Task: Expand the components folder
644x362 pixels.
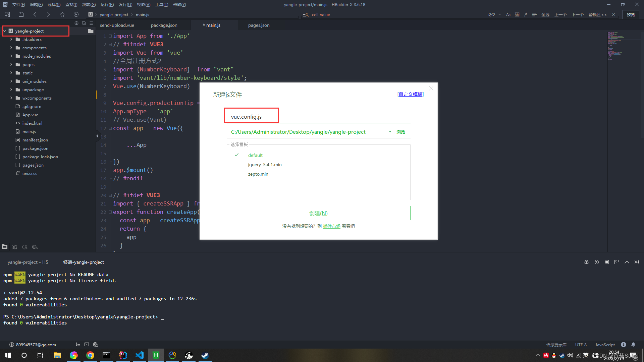Action: 11,48
